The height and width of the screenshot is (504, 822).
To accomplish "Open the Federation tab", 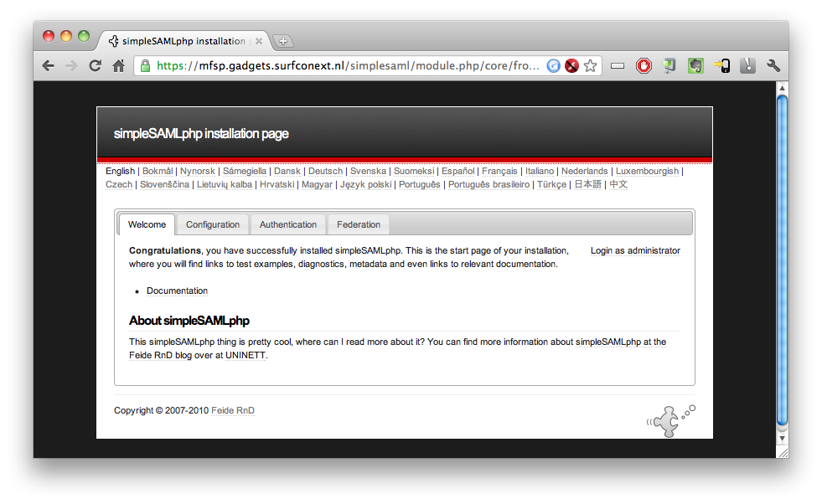I will coord(359,224).
